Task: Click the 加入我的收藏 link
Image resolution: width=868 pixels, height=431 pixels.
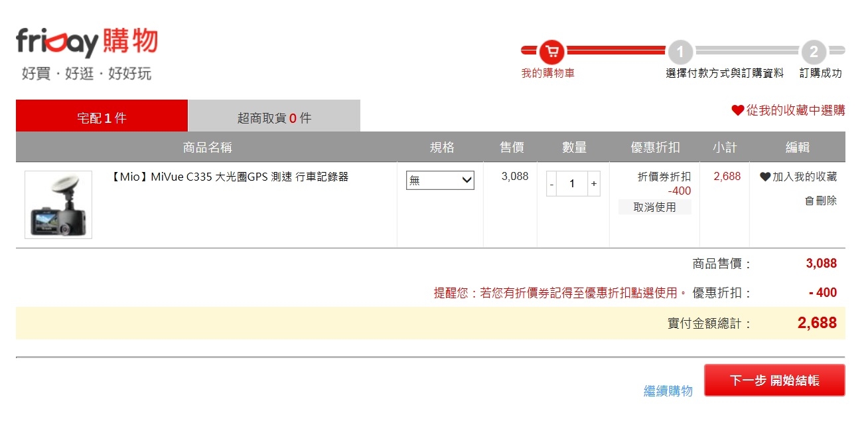Action: coord(804,177)
